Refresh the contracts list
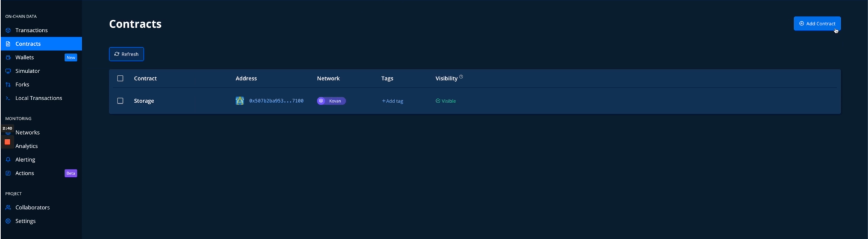 (126, 54)
